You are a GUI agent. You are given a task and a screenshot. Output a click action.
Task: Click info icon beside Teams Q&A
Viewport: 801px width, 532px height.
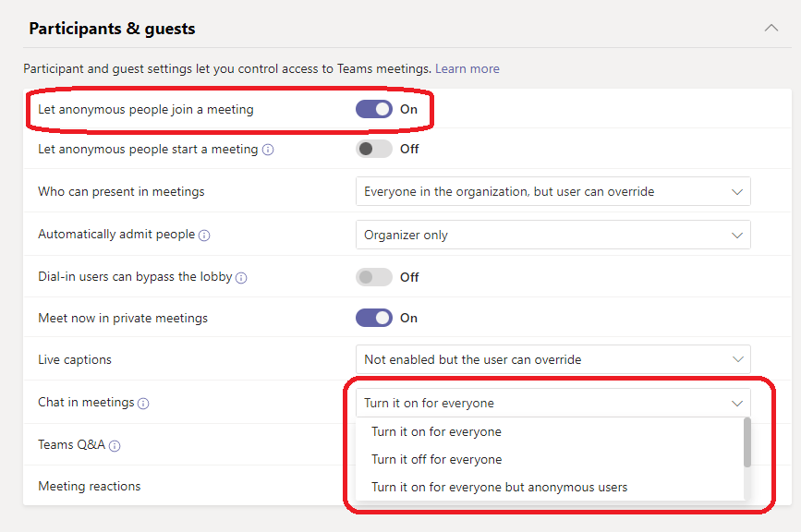tap(115, 446)
